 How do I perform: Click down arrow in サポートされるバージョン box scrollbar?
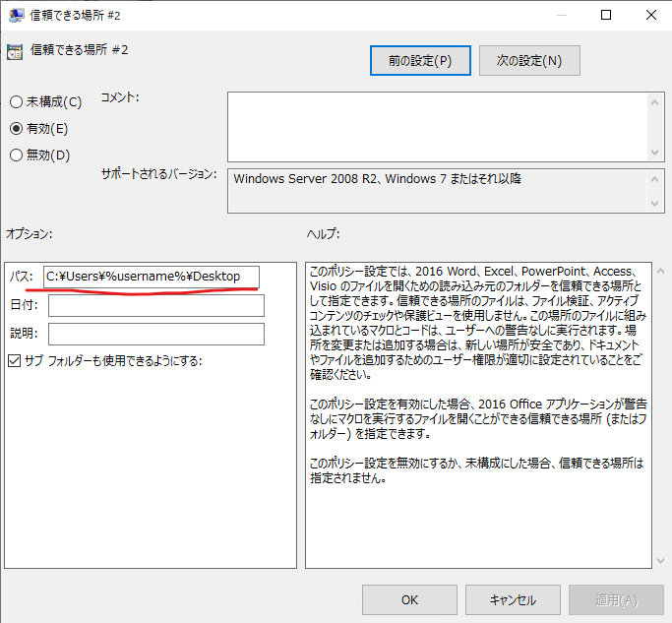655,204
